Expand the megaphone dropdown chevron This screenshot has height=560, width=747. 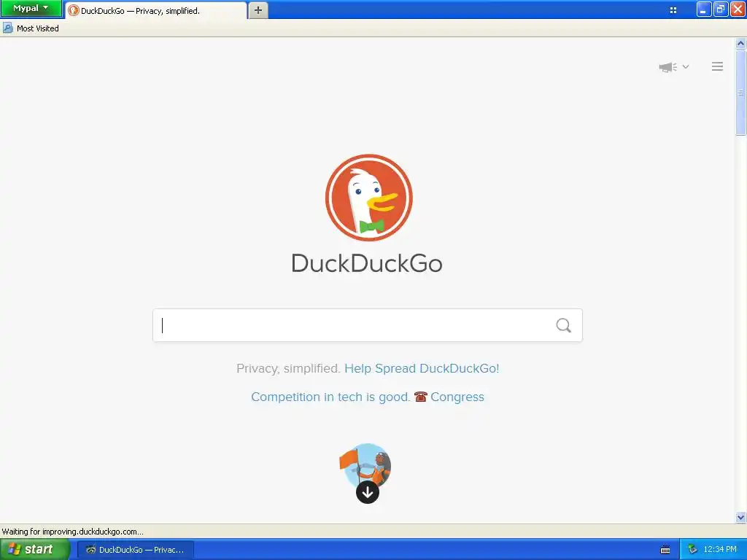click(x=686, y=66)
